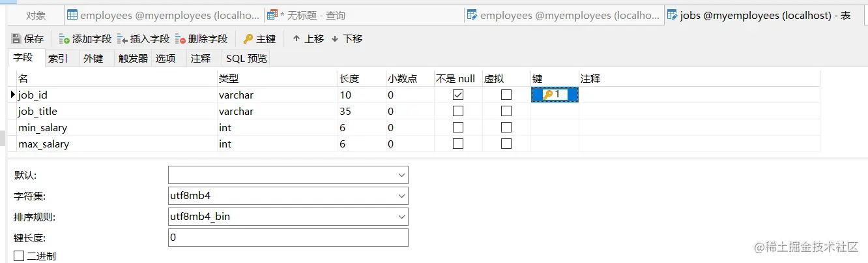Switch to the Objects (对象) tab
This screenshot has height=263, width=868.
pos(36,15)
